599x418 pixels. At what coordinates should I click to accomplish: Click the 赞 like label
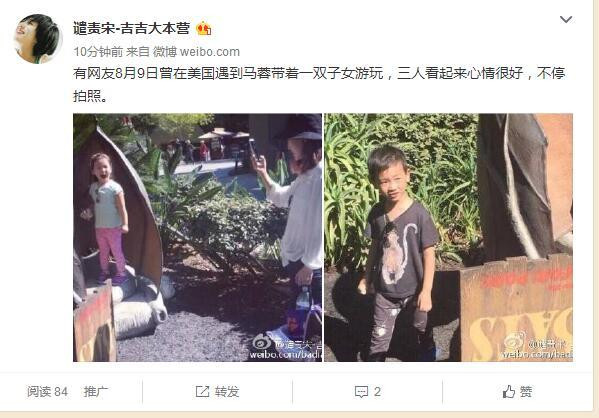pyautogui.click(x=526, y=392)
